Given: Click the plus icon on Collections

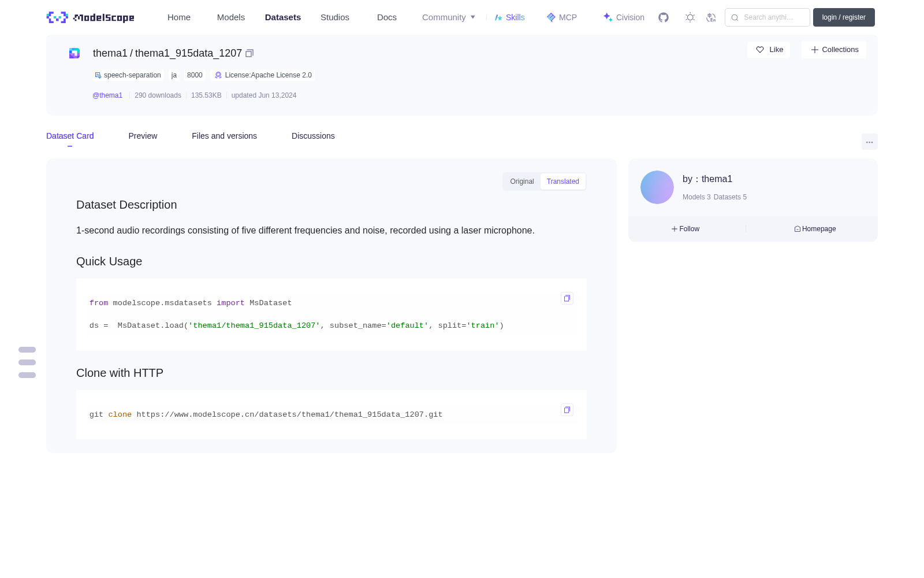Looking at the screenshot, I should point(815,50).
